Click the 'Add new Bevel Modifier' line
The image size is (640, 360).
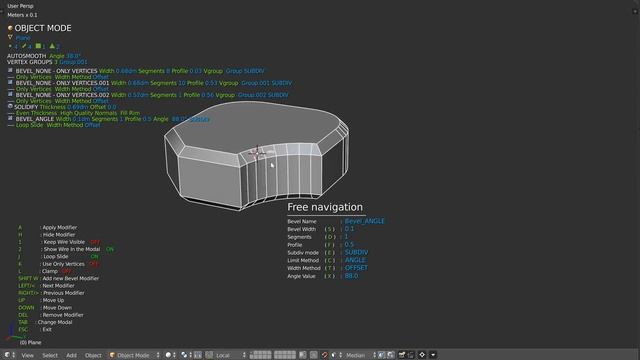tap(58, 278)
